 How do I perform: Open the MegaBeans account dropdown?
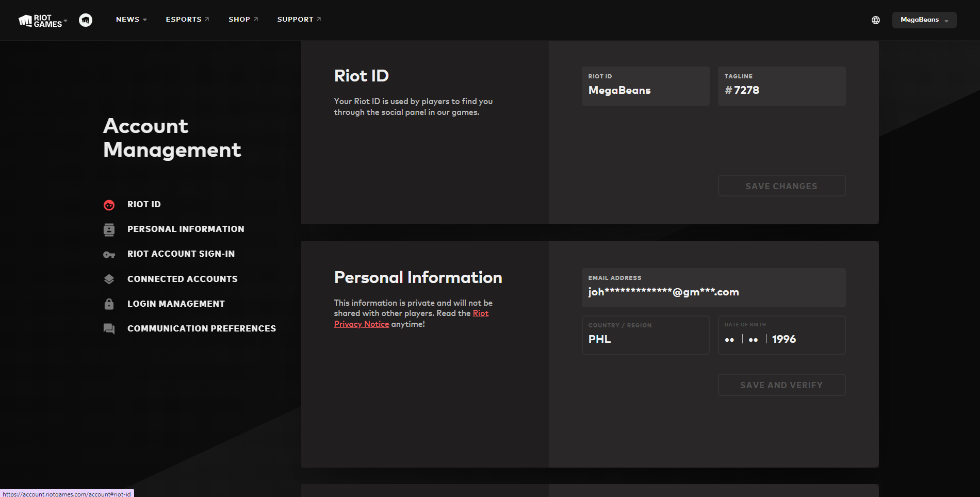pos(924,20)
